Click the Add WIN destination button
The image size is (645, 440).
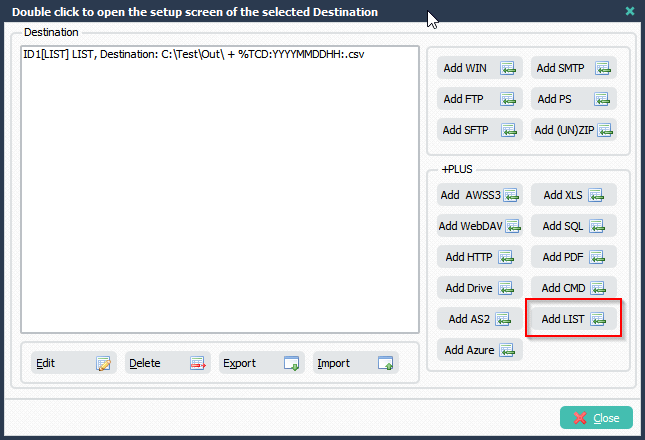[480, 68]
